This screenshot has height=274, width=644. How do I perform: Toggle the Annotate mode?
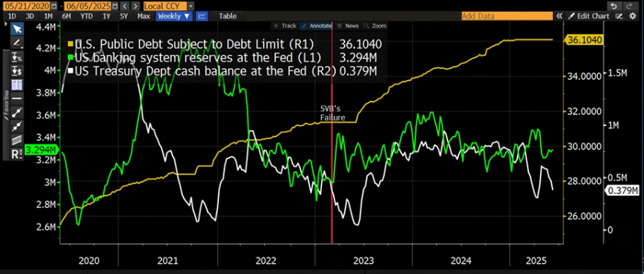(316, 26)
